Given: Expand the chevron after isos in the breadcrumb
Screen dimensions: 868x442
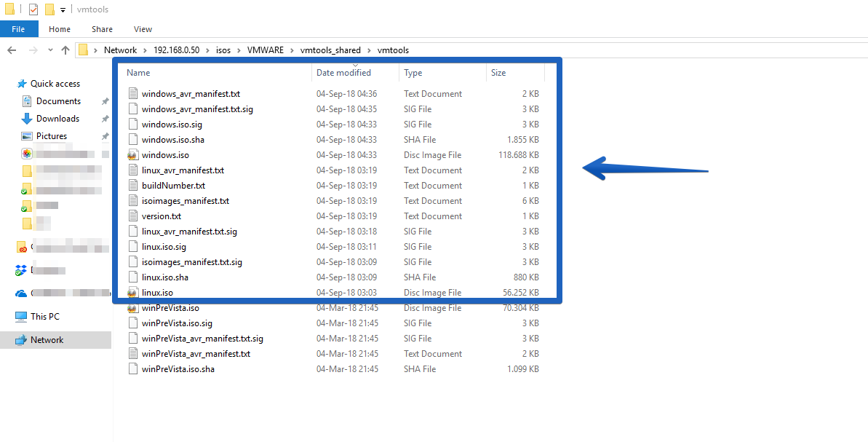Looking at the screenshot, I should point(239,50).
